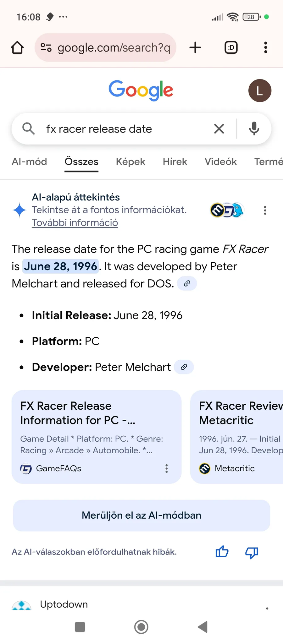Give thumbs down to AI answer
The image size is (283, 644).
tap(252, 552)
